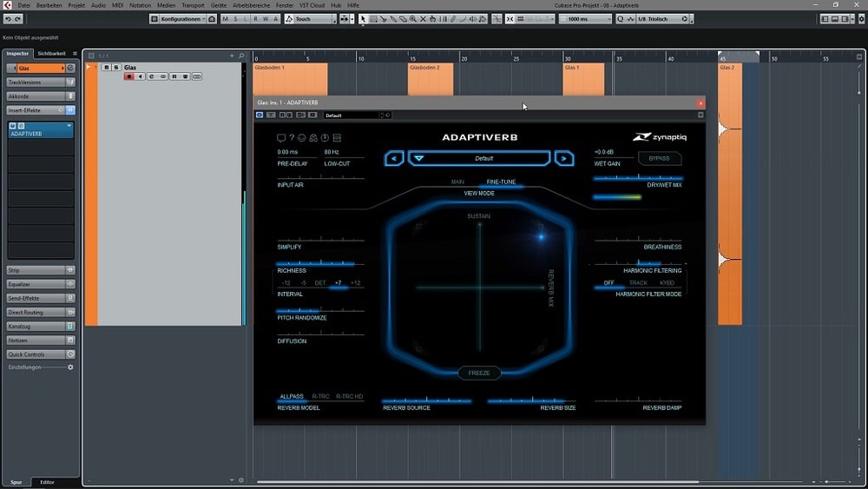Click the Undo arrow in toolbar
The width and height of the screenshot is (868, 489).
pos(8,19)
